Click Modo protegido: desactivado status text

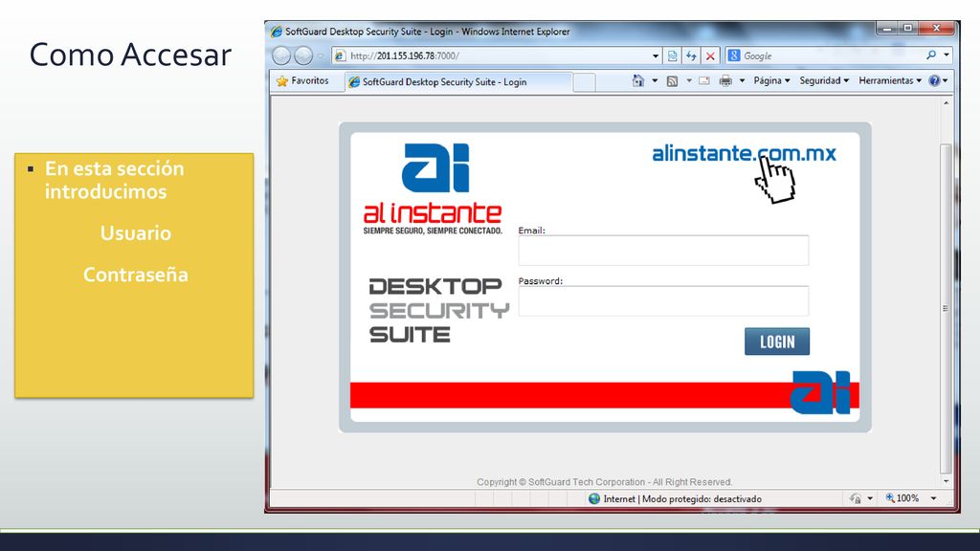click(702, 499)
